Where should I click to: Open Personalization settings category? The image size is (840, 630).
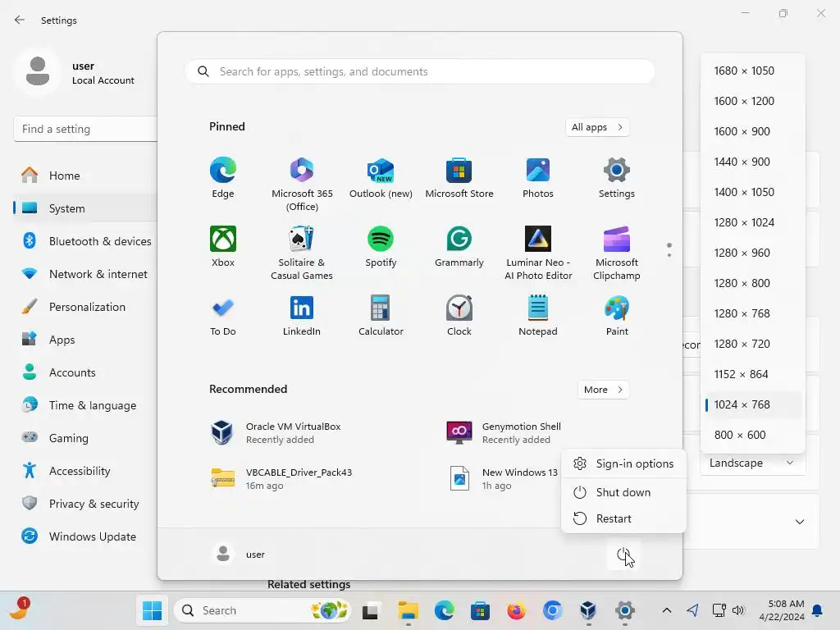click(85, 307)
